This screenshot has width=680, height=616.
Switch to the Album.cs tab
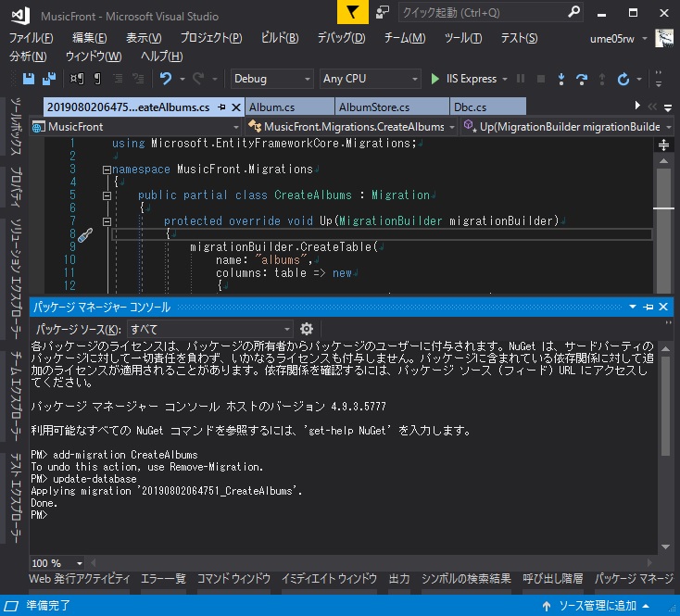(290, 107)
